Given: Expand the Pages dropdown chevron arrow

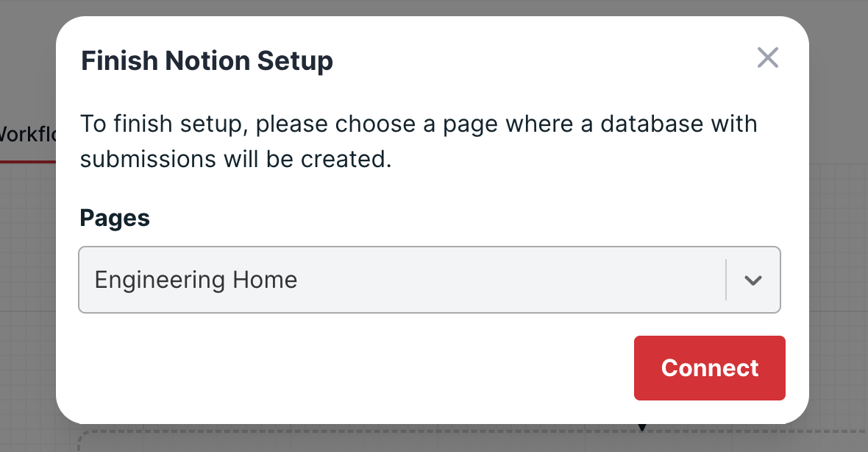Looking at the screenshot, I should [x=753, y=280].
